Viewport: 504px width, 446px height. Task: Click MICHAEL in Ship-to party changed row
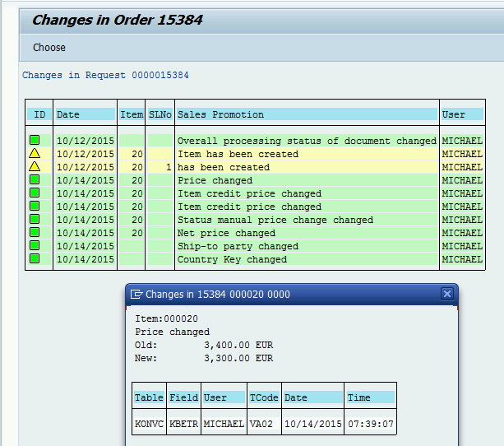[462, 247]
